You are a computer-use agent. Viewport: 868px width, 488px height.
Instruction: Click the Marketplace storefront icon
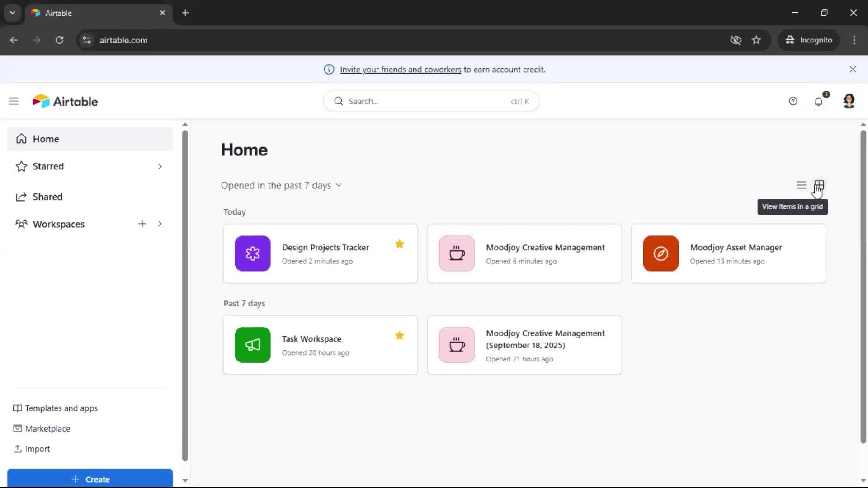click(x=17, y=428)
